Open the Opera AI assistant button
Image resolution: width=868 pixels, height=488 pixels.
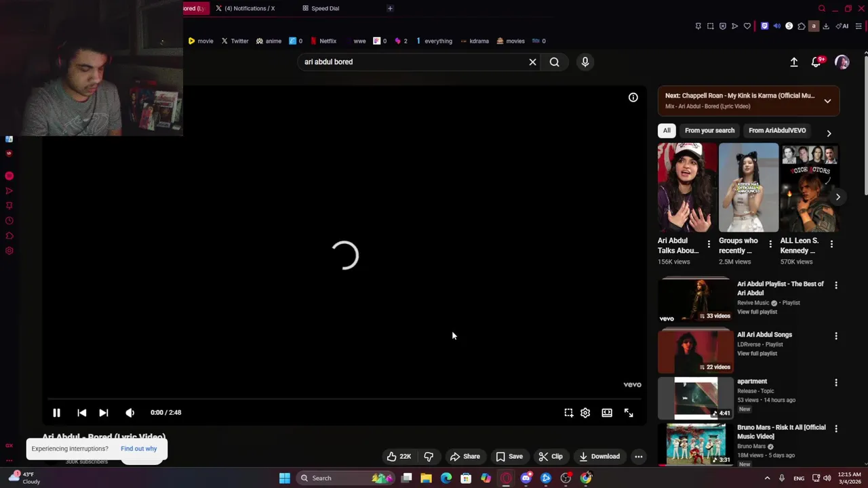[843, 26]
